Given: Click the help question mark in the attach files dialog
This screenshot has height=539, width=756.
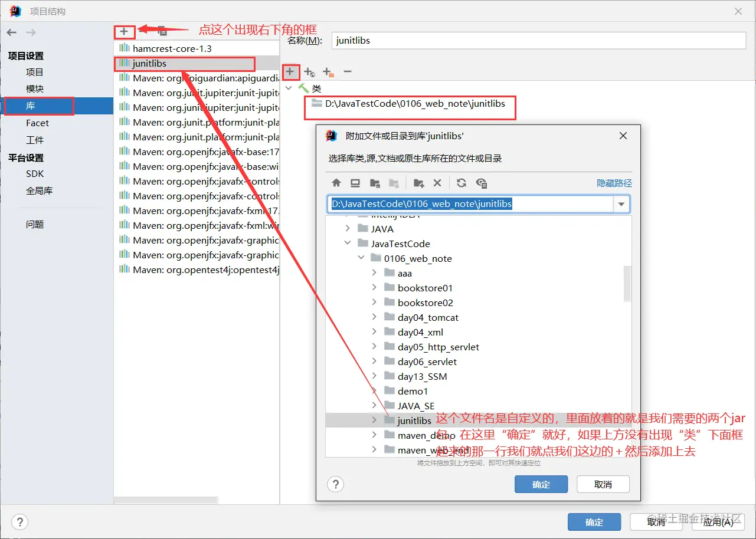Looking at the screenshot, I should (335, 484).
